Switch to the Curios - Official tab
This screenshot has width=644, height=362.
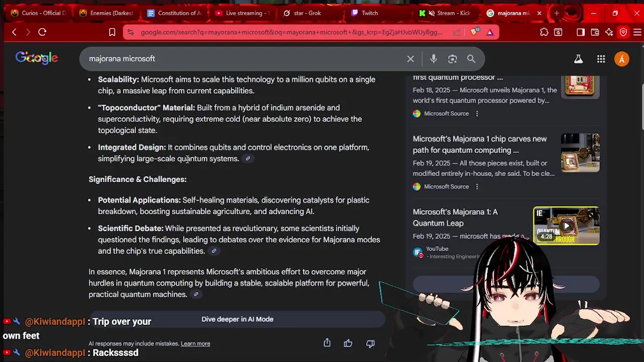(39, 13)
